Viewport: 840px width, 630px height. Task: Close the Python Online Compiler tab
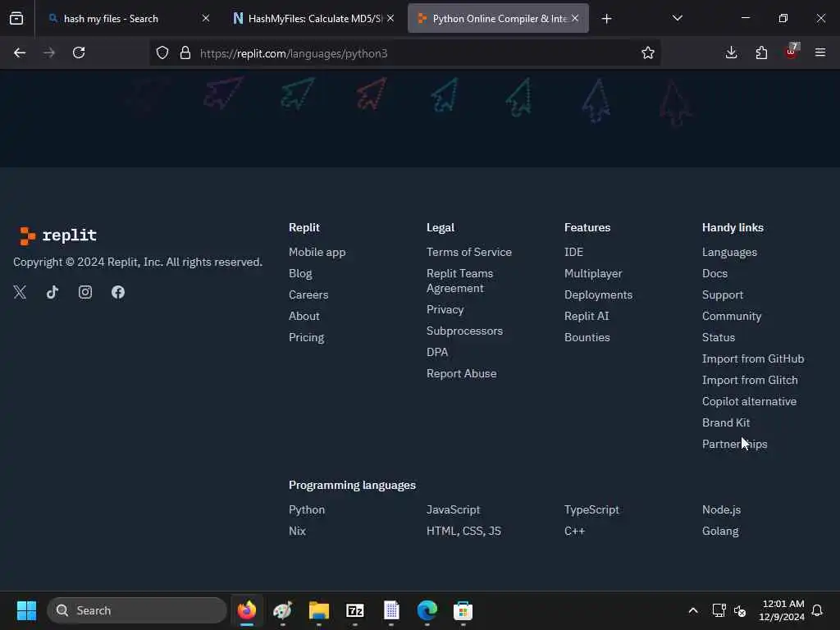click(x=575, y=18)
